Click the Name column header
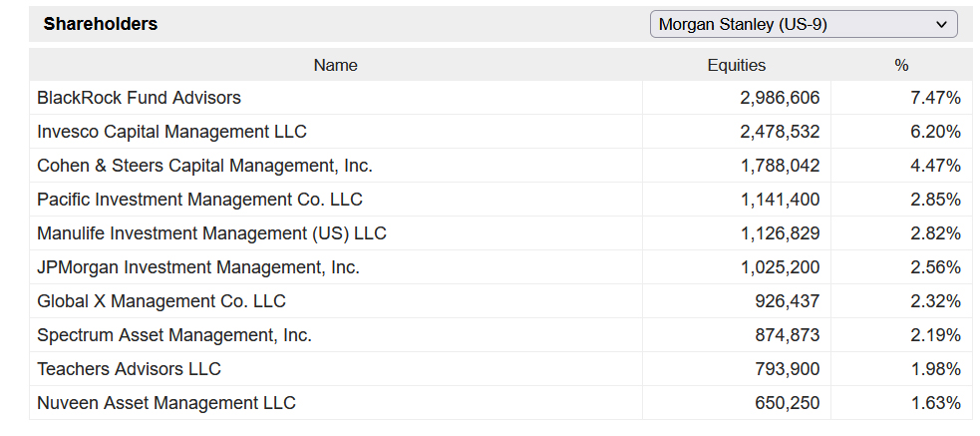 coord(335,65)
